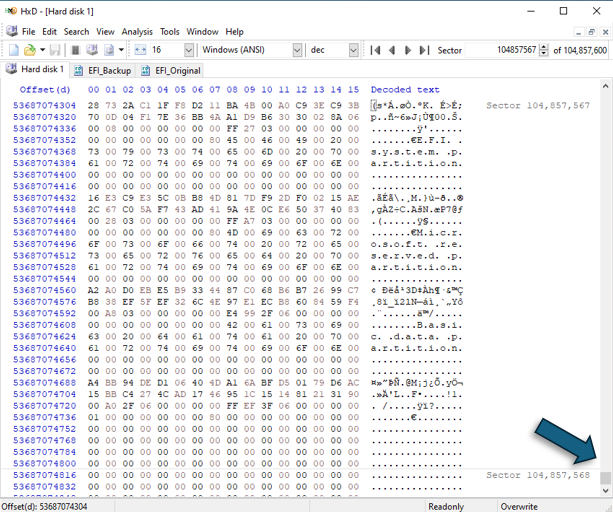The height and width of the screenshot is (512, 613).
Task: Click the vertical scrollbar thumb
Action: pyautogui.click(x=605, y=478)
